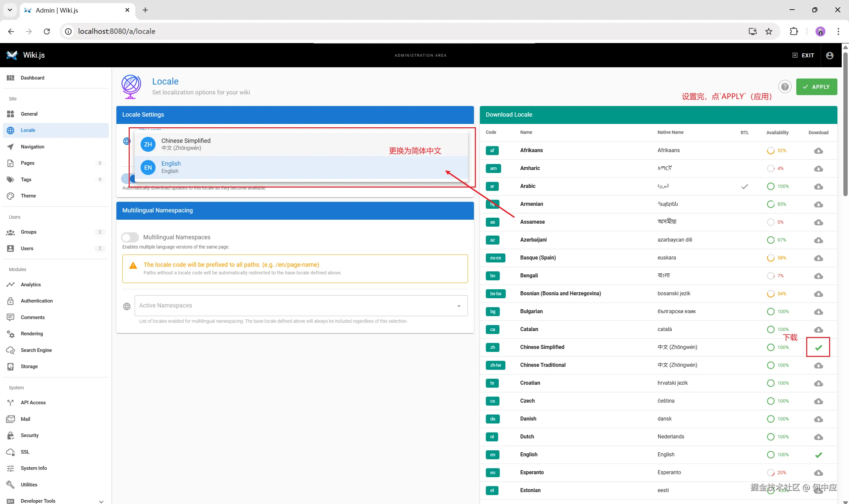Go to the Theme settings page
The width and height of the screenshot is (849, 504).
pos(28,196)
